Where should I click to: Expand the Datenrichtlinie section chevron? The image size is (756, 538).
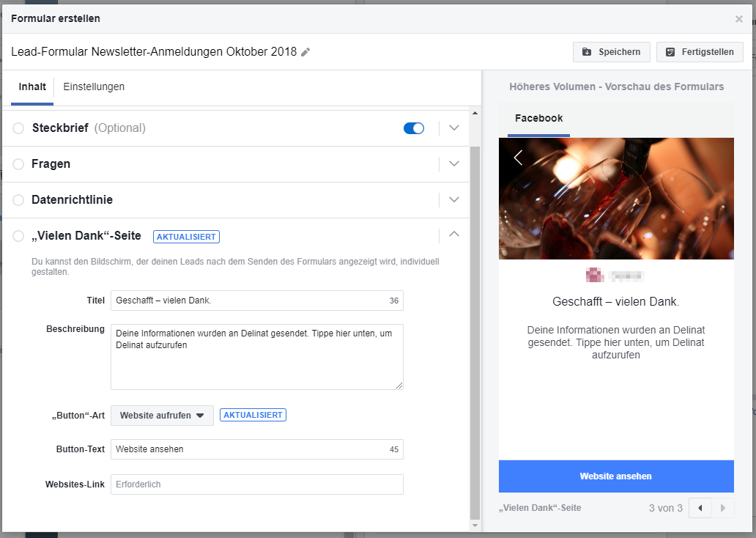pyautogui.click(x=453, y=199)
